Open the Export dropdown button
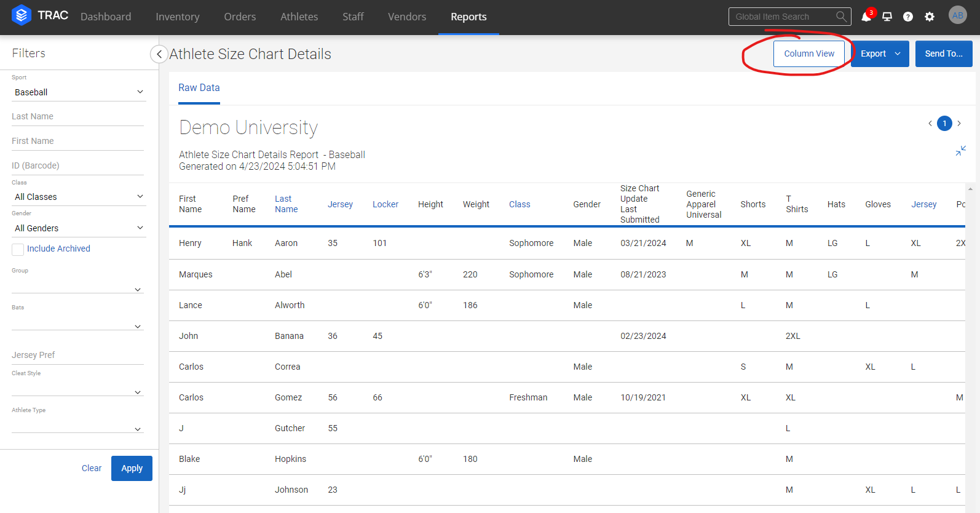 (880, 54)
